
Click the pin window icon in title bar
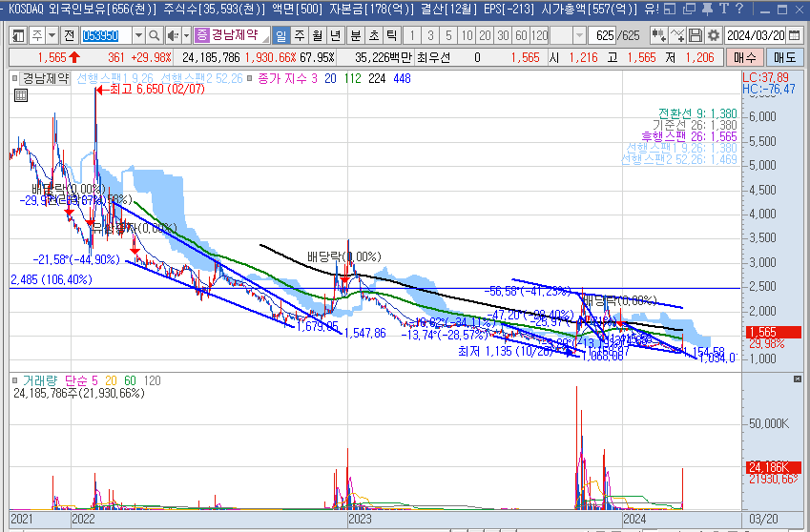tap(708, 9)
